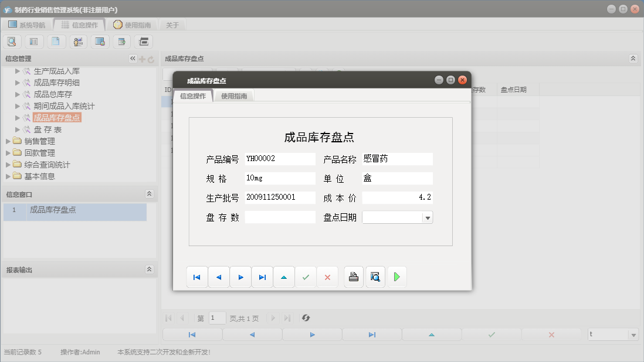The height and width of the screenshot is (362, 644).
Task: Jump to last record in dialog
Action: 262,277
